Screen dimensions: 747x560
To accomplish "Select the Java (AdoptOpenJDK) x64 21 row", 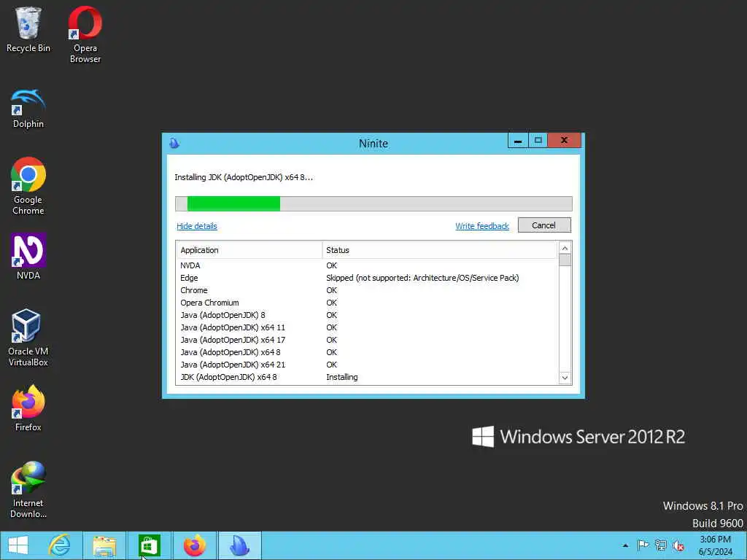I will coord(367,365).
